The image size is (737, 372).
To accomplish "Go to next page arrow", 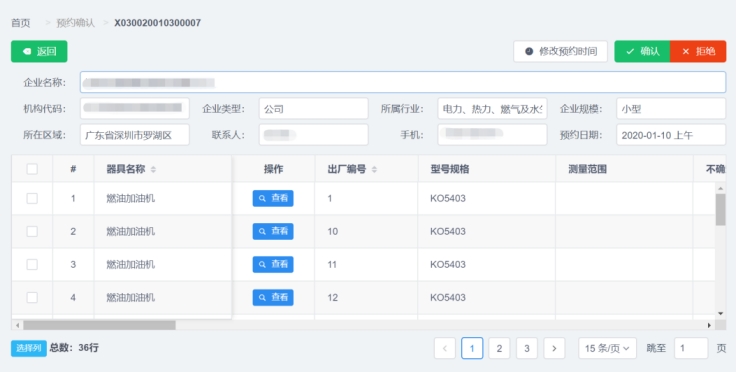I will click(554, 348).
